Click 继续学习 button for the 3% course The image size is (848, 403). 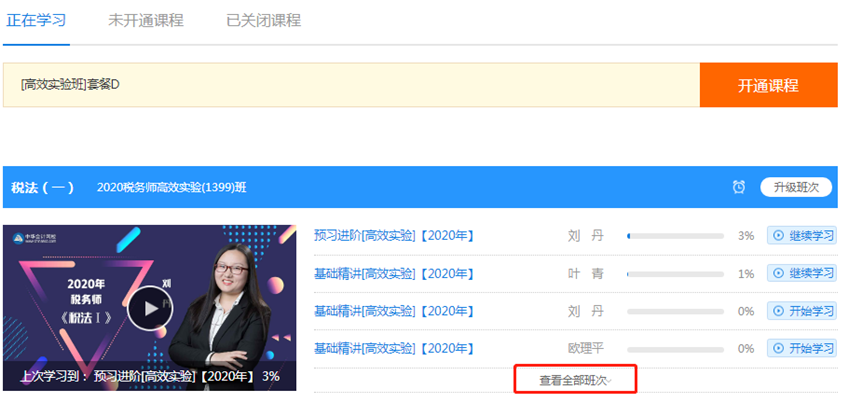[x=801, y=236]
